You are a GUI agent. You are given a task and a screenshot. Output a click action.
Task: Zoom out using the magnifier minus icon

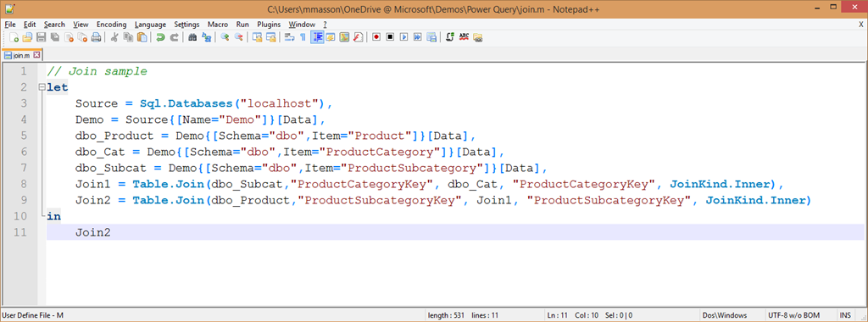click(238, 37)
